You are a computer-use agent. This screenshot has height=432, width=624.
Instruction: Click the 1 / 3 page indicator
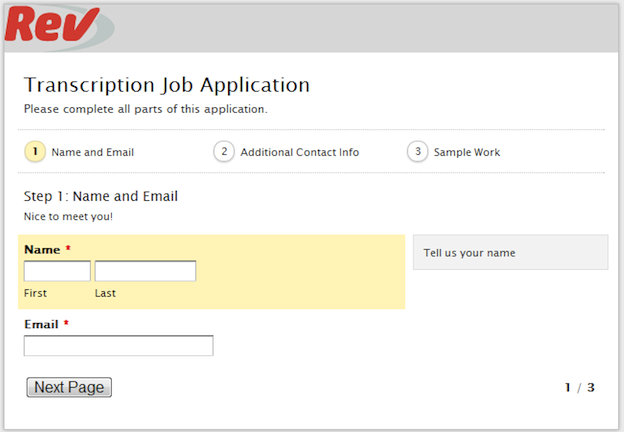(x=580, y=387)
